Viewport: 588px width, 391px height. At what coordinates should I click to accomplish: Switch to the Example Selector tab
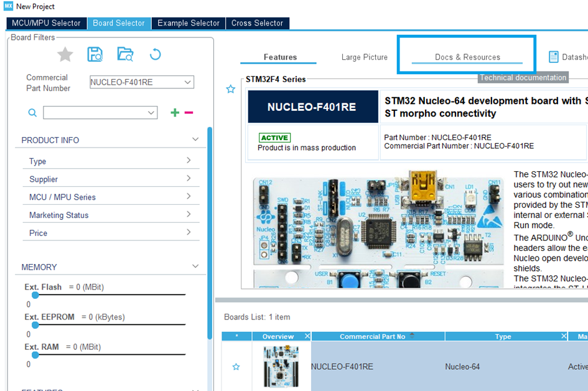point(187,23)
